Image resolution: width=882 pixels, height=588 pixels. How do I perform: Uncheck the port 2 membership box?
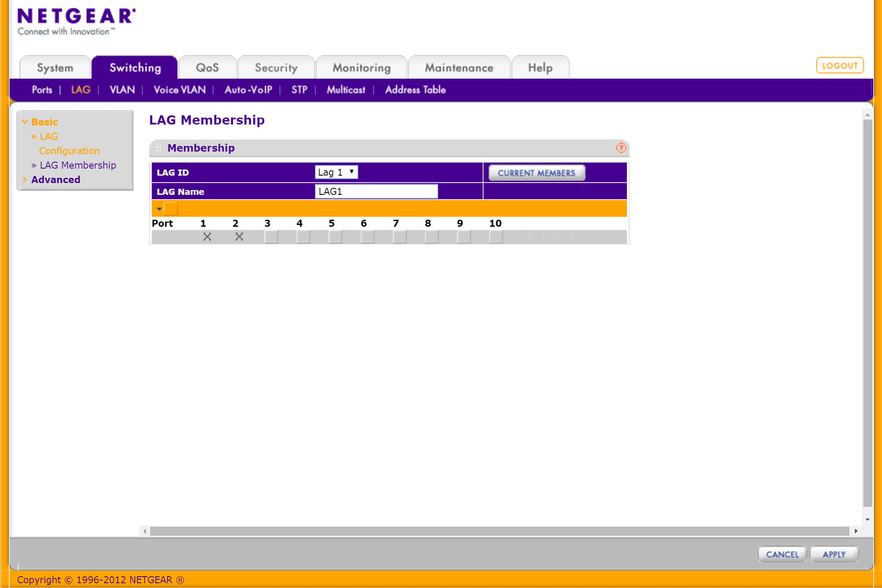[x=239, y=237]
